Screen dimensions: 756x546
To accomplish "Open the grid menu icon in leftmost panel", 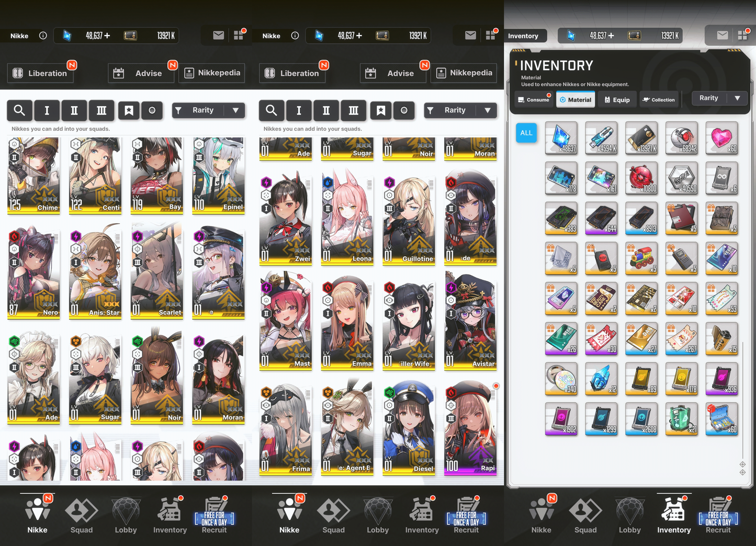I will pos(239,35).
